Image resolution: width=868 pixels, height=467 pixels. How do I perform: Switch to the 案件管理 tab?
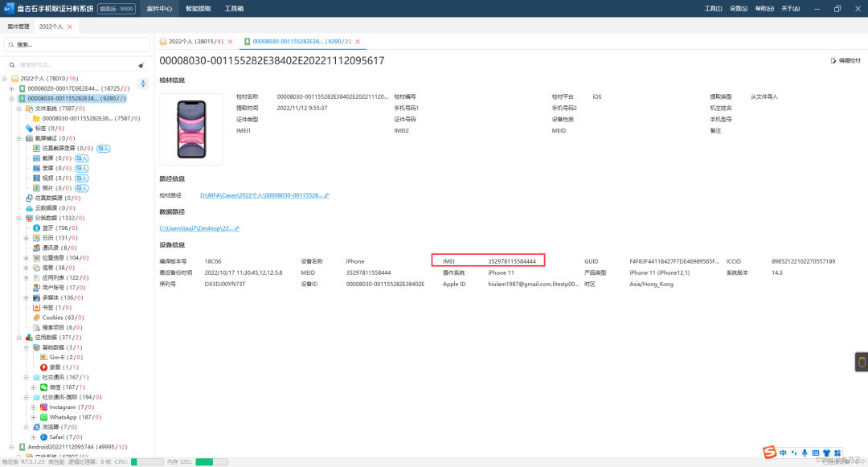click(x=18, y=27)
